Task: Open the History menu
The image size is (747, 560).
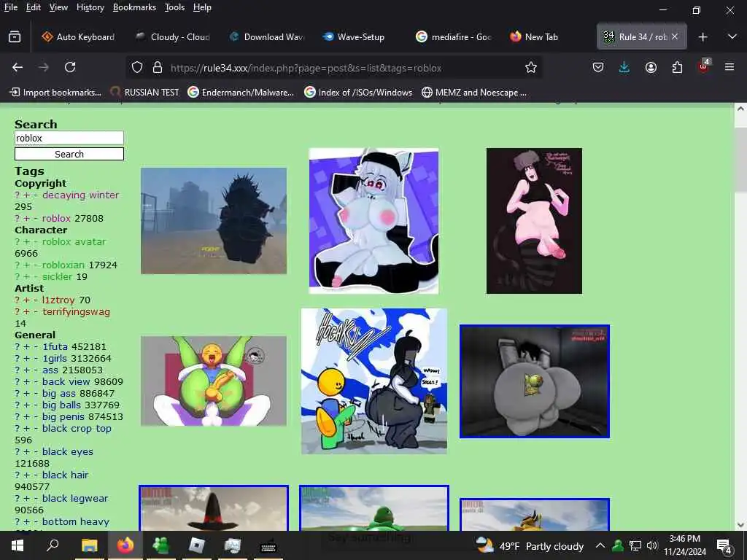Action: (90, 7)
